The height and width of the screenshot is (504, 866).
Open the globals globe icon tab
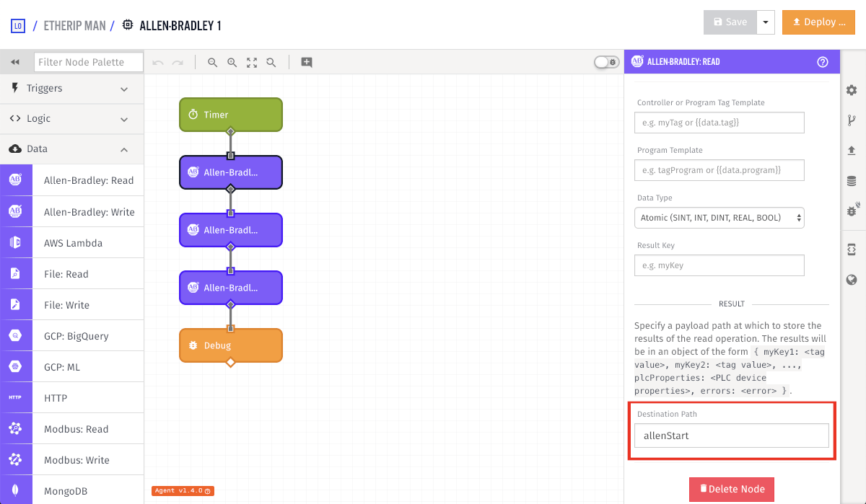point(852,280)
